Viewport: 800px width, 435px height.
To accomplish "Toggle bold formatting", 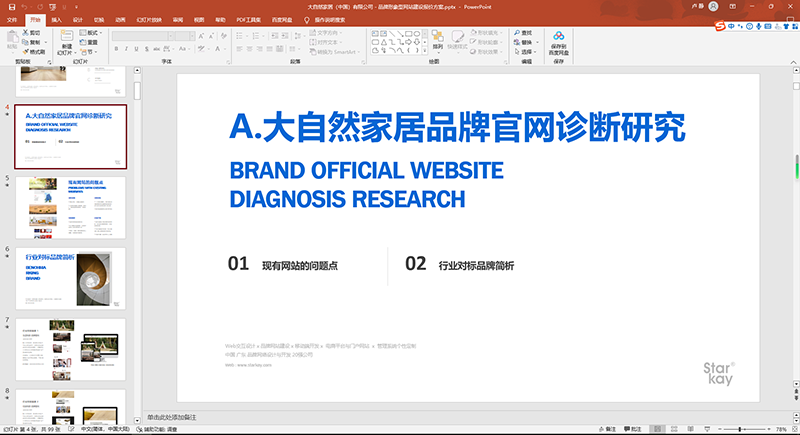I will pyautogui.click(x=116, y=49).
